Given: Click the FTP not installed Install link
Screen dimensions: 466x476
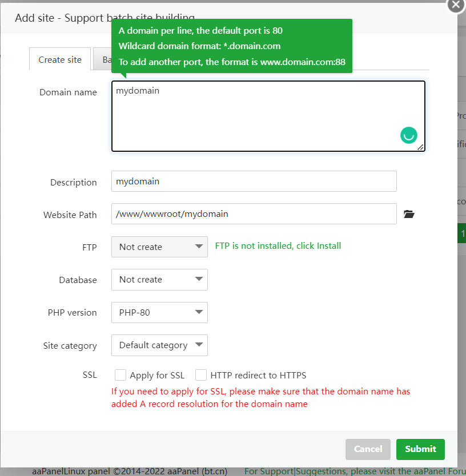Looking at the screenshot, I should [x=278, y=246].
